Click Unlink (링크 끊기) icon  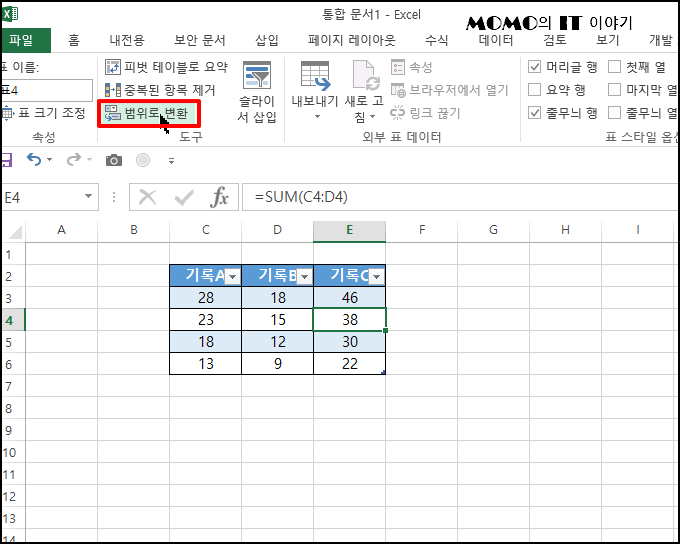click(397, 113)
